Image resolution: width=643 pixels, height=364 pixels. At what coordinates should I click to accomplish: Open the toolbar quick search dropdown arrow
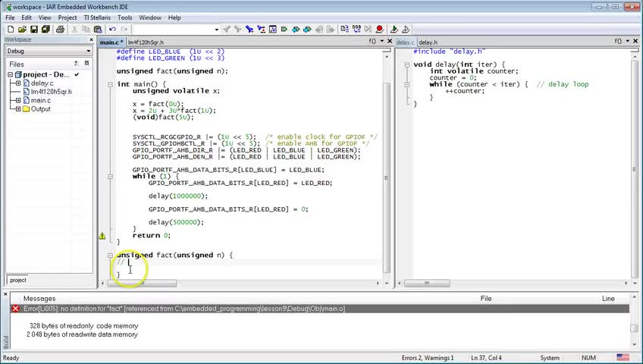pos(217,29)
